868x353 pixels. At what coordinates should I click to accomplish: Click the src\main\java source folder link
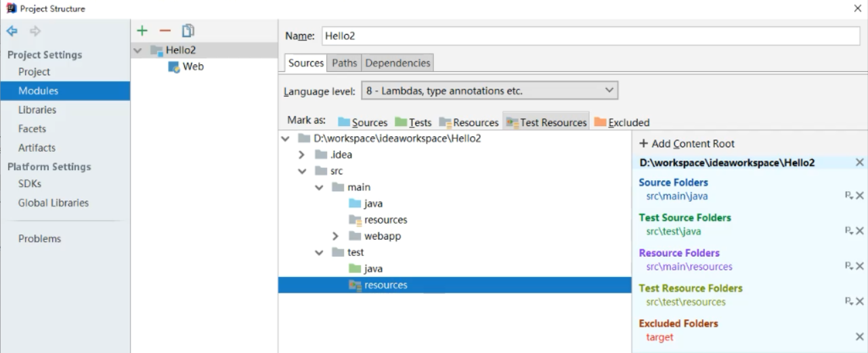pos(677,196)
